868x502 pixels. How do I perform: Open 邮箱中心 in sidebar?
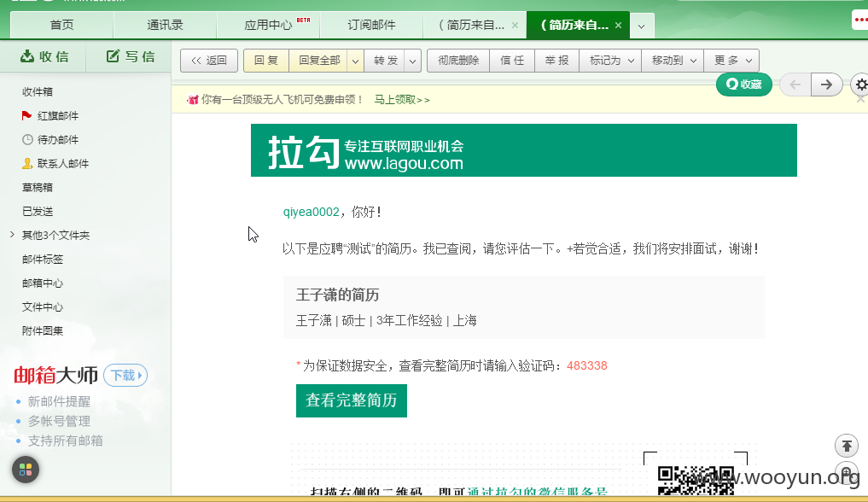43,283
